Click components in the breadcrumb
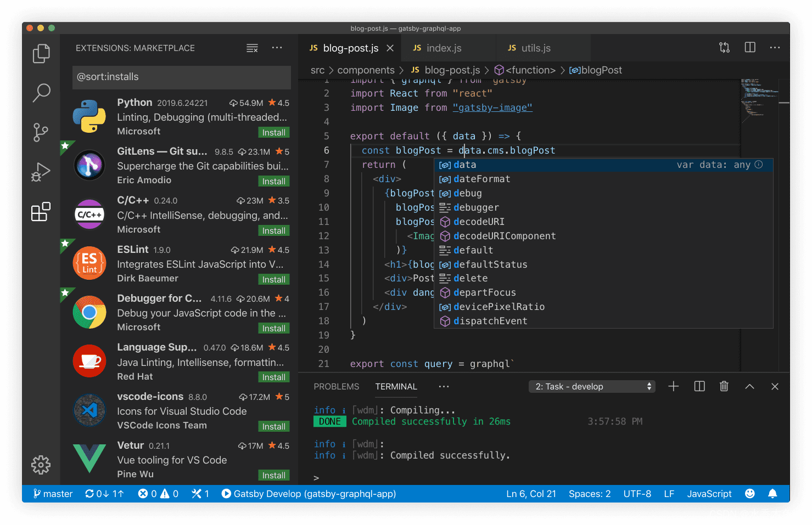 click(x=366, y=70)
